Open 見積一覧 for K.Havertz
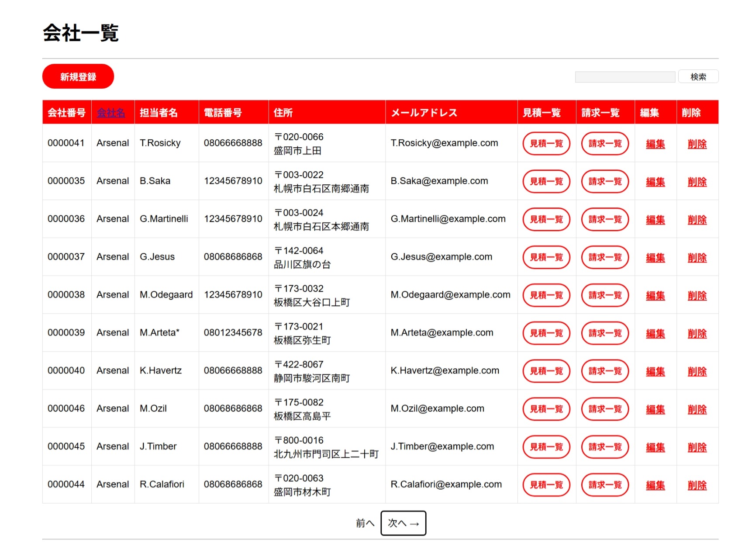 546,371
